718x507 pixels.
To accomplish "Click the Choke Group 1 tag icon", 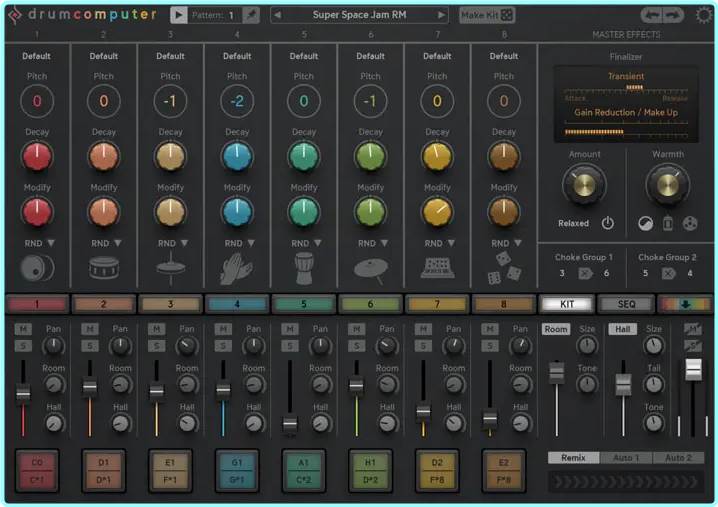I will pyautogui.click(x=585, y=273).
